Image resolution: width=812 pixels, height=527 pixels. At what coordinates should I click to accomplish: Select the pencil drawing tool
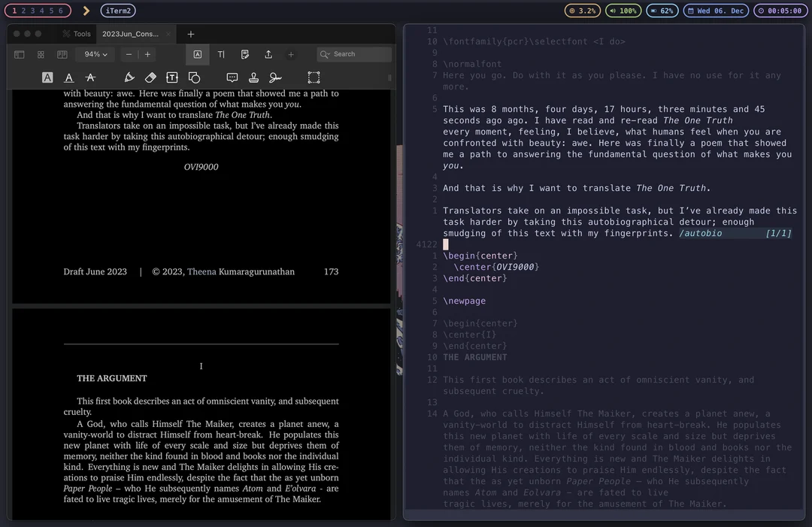129,77
